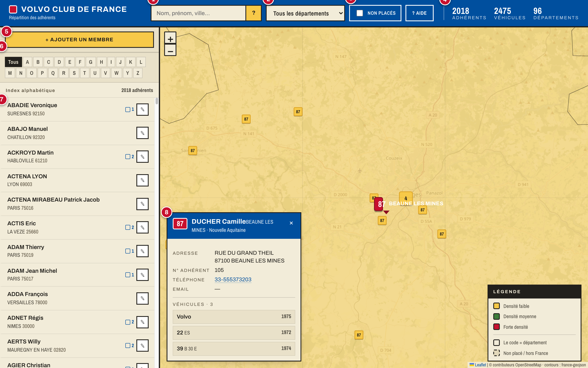Select the Tous alphabet filter
The image size is (588, 368).
click(13, 62)
